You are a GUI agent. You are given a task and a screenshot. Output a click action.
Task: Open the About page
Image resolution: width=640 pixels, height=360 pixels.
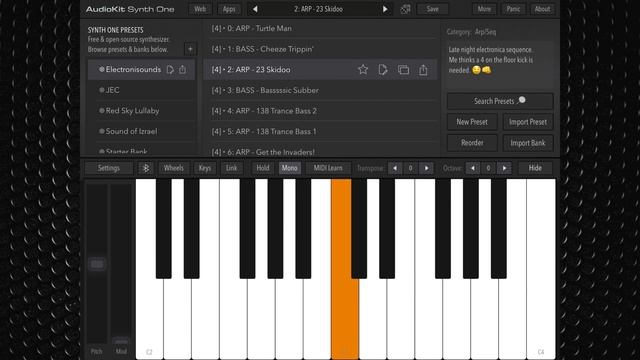point(542,9)
